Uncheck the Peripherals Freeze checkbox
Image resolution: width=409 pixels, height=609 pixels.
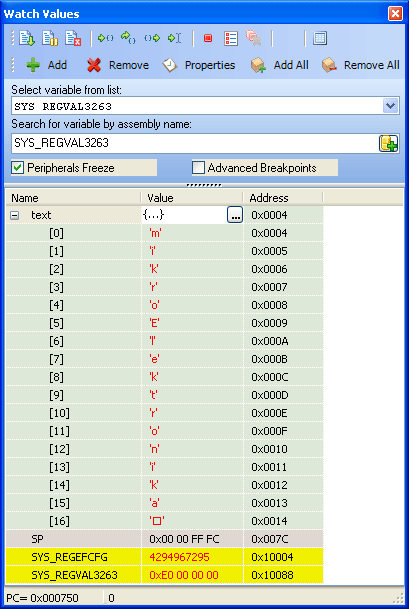(17, 168)
